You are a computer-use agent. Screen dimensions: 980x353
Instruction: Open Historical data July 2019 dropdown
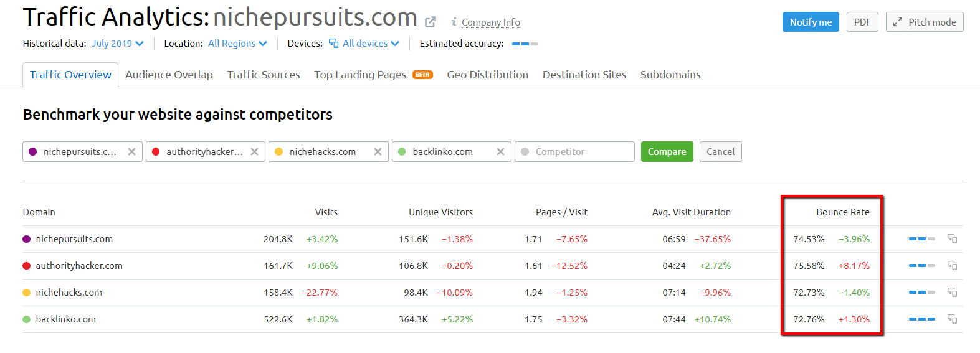[118, 44]
